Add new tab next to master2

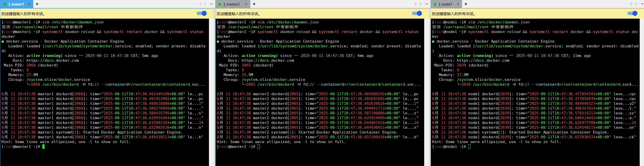click(254, 4)
